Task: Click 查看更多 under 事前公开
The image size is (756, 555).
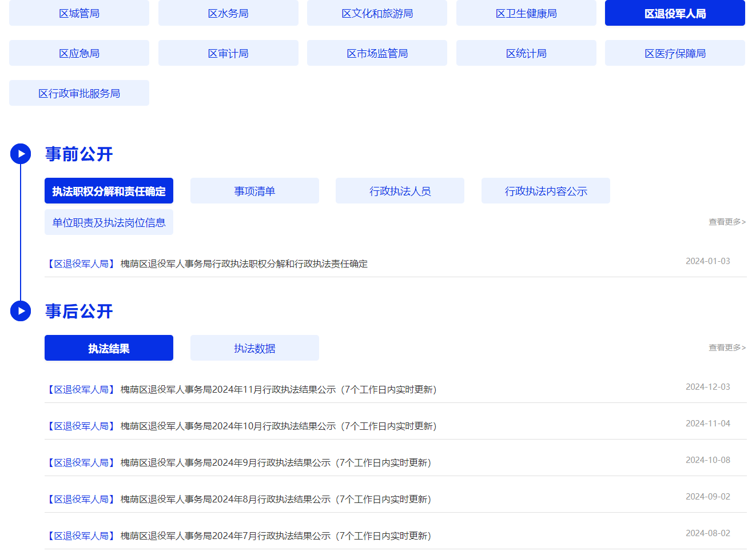Action: point(727,222)
